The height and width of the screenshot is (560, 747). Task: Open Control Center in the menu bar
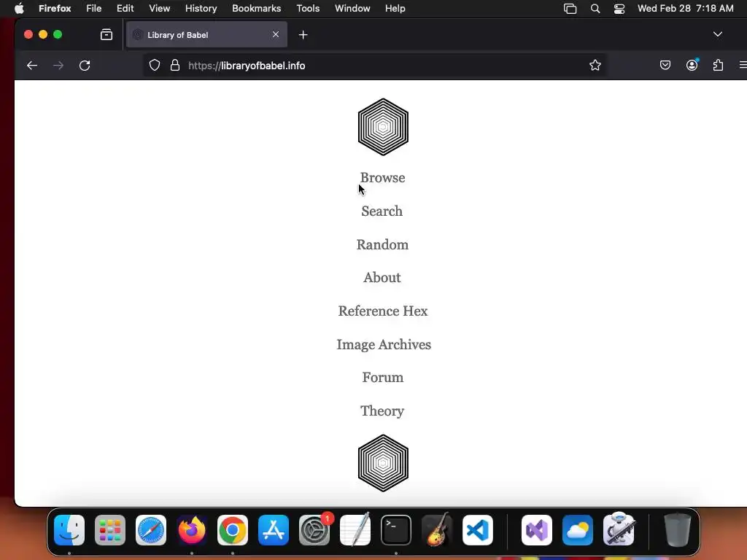click(x=619, y=9)
